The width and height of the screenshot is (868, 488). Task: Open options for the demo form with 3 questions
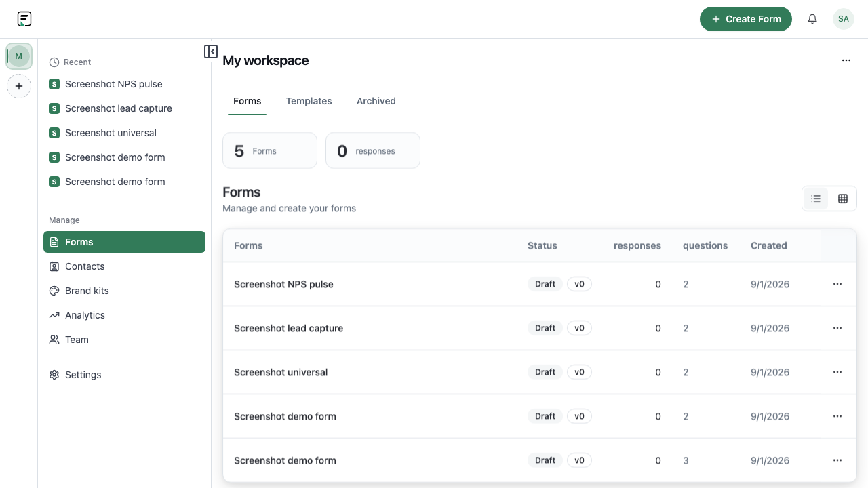(837, 460)
